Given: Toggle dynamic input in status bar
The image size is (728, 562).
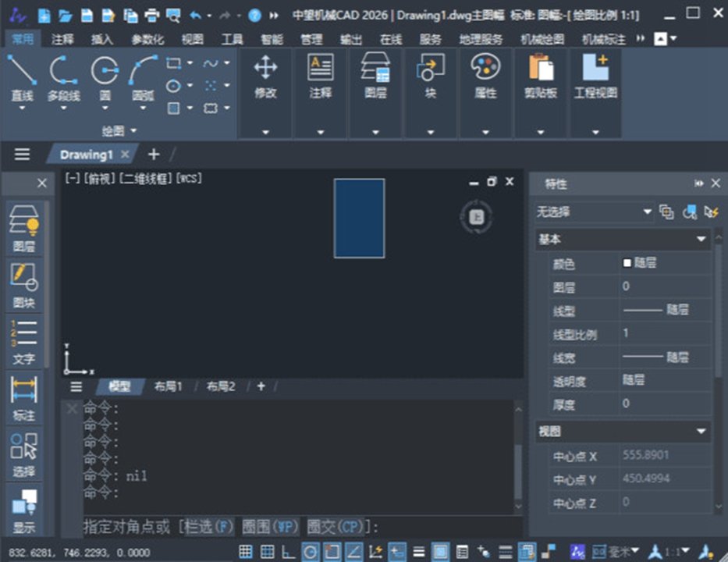Looking at the screenshot, I should point(397,552).
